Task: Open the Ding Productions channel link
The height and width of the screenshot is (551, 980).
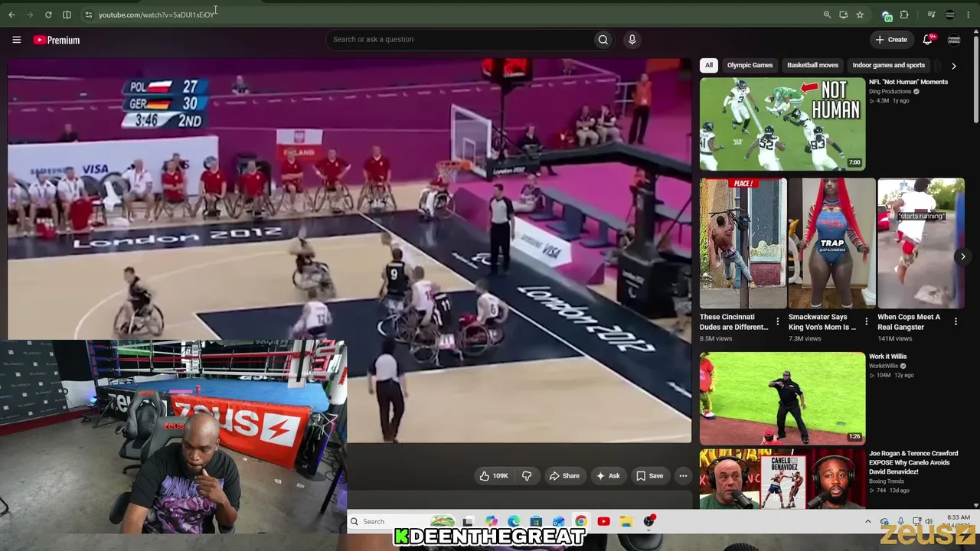Action: 890,92
